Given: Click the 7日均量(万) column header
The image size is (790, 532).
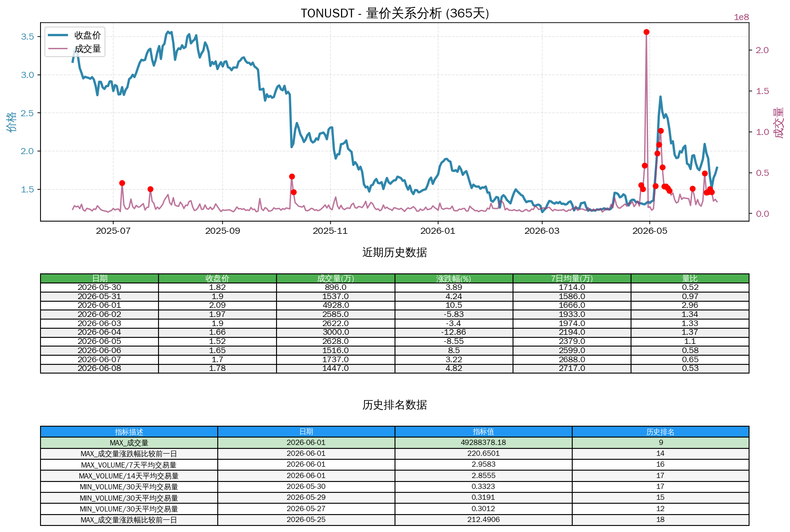Looking at the screenshot, I should (x=572, y=278).
